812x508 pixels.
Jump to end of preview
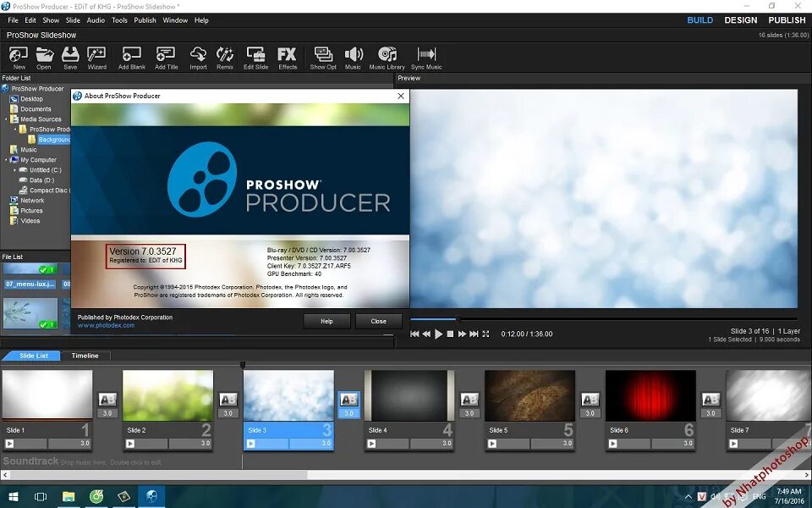point(474,334)
